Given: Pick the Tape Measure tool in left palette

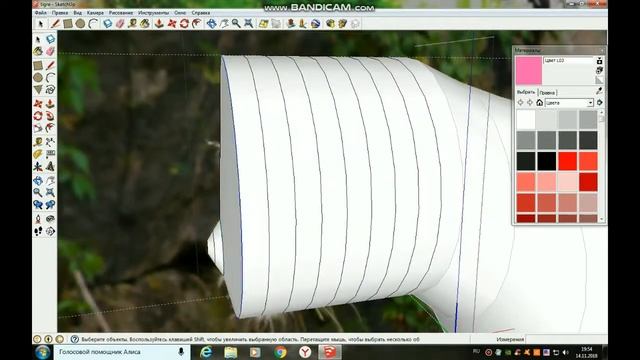Looking at the screenshot, I should [x=38, y=142].
